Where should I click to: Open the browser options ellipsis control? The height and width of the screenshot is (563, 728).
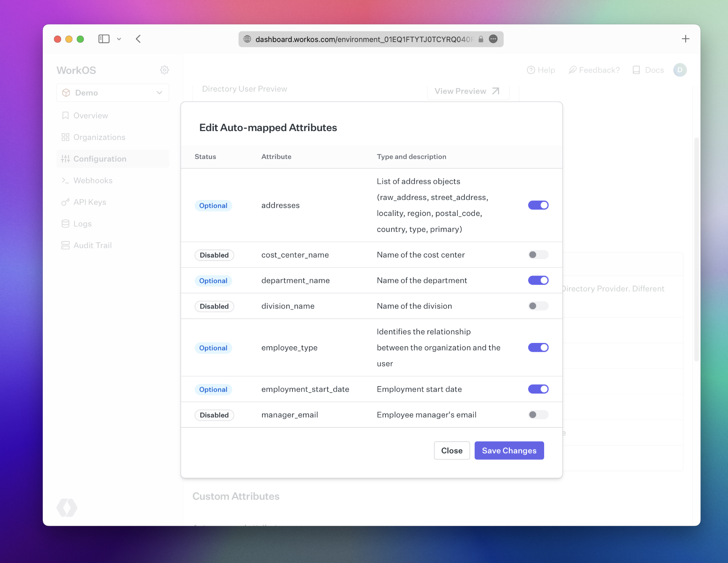(x=494, y=39)
